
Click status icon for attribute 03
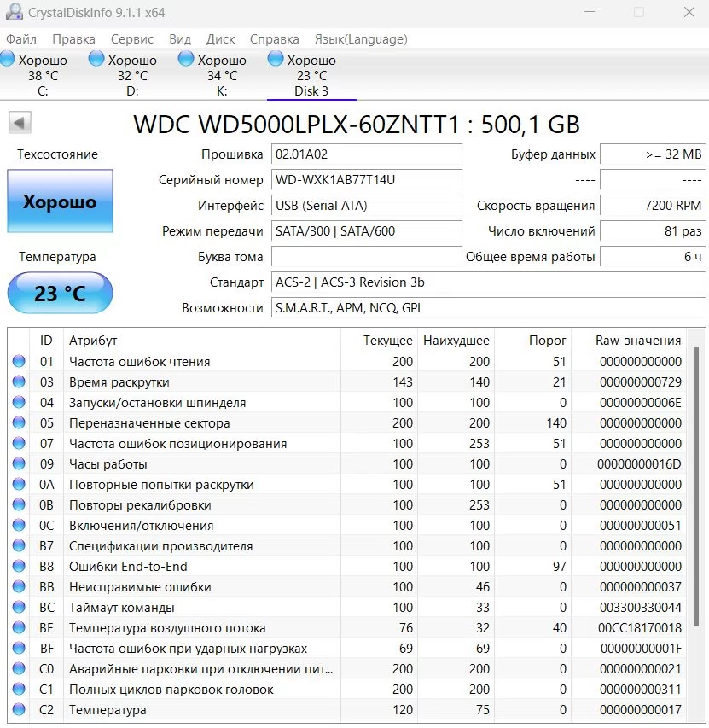click(x=19, y=381)
